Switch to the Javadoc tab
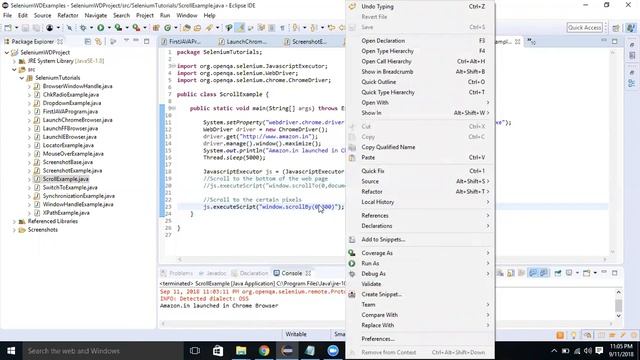The image size is (640, 360). coord(212,273)
